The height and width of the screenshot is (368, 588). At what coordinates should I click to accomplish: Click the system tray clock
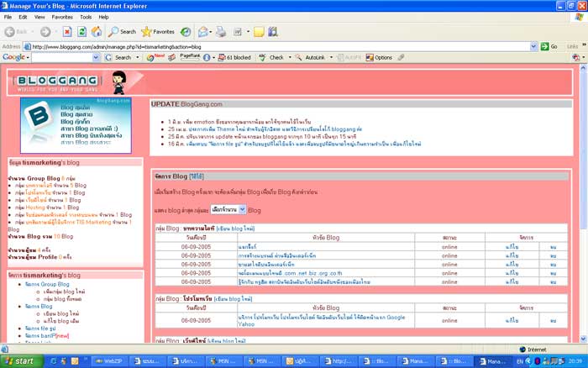pos(575,361)
